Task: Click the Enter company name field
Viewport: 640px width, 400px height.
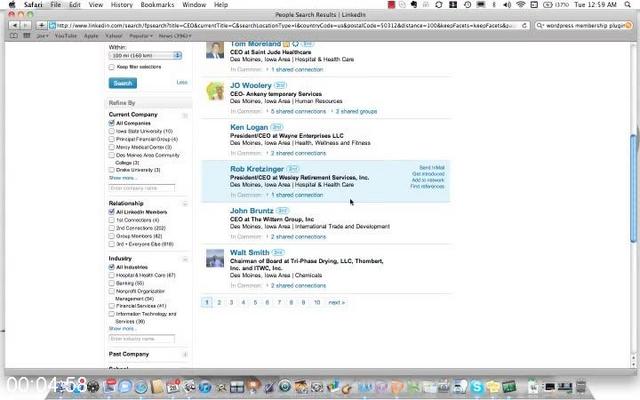Action: (142, 188)
